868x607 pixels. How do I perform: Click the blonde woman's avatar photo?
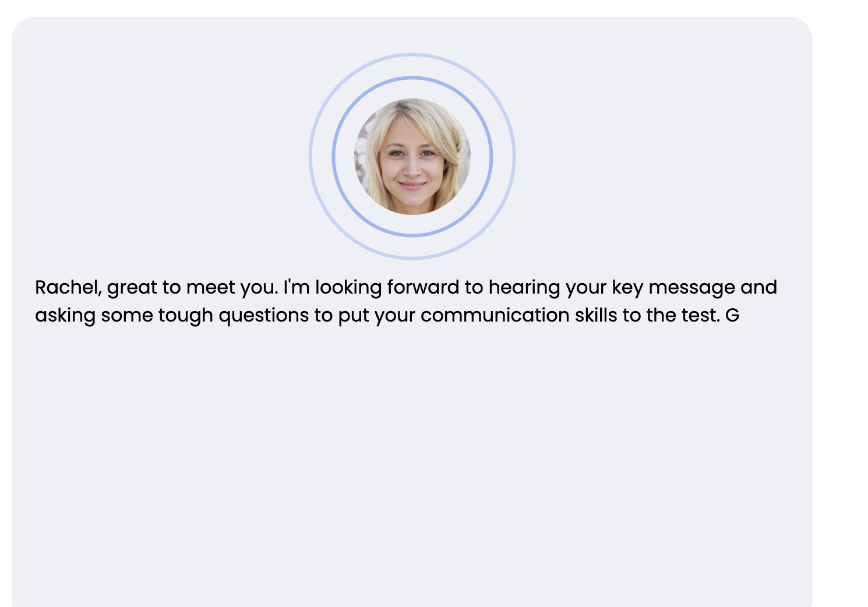pyautogui.click(x=412, y=156)
